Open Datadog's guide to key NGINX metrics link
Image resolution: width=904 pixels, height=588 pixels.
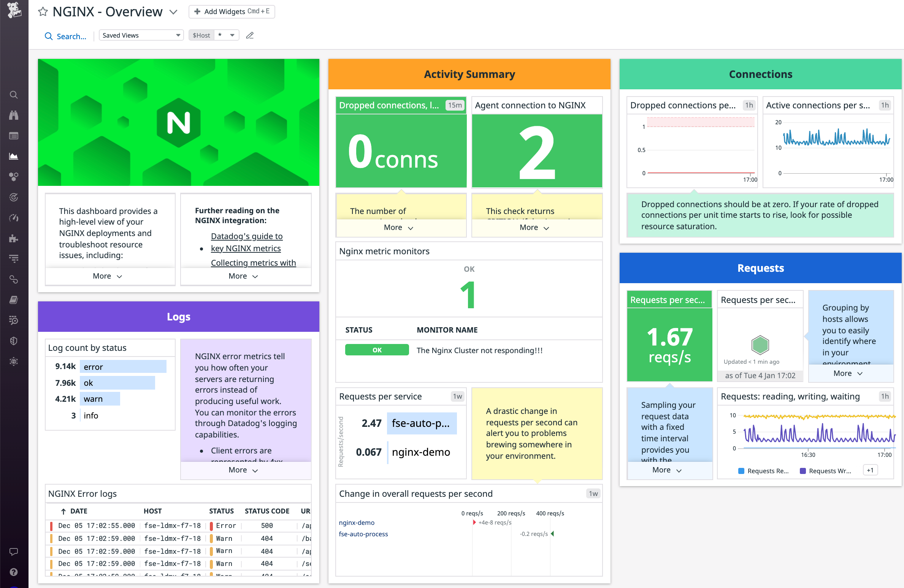coord(247,242)
